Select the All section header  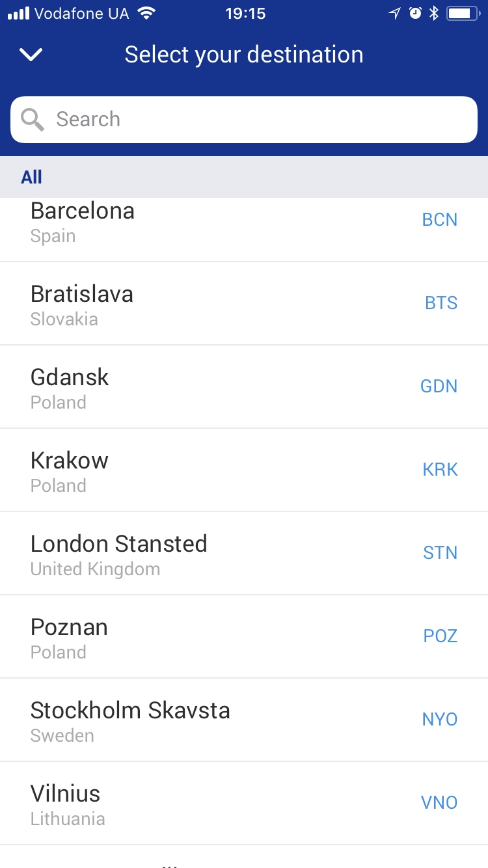pyautogui.click(x=31, y=177)
